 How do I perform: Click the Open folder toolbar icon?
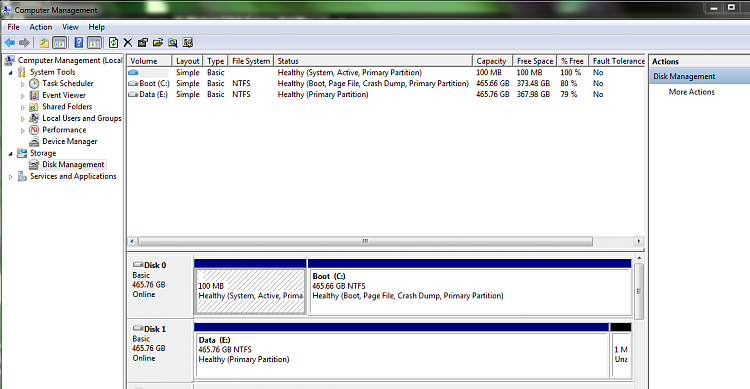pyautogui.click(x=158, y=43)
